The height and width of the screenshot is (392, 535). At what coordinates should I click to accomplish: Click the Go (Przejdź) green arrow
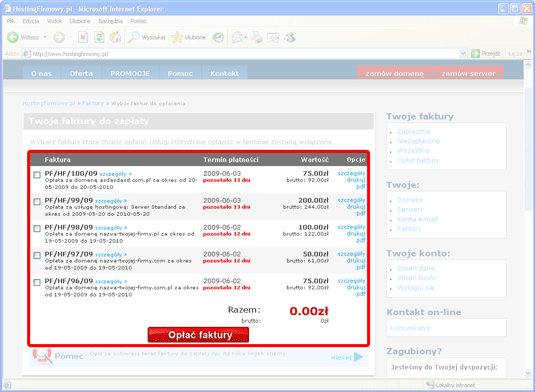tap(475, 54)
